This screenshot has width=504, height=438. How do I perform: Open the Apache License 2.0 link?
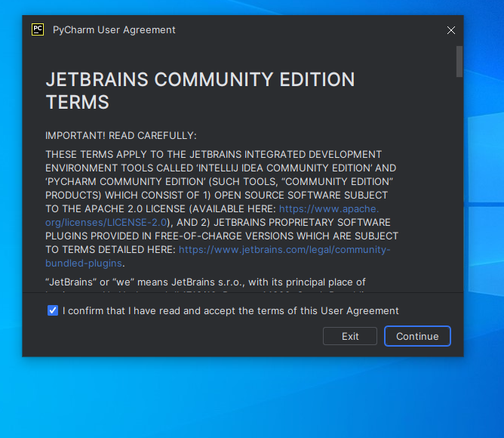coord(329,208)
